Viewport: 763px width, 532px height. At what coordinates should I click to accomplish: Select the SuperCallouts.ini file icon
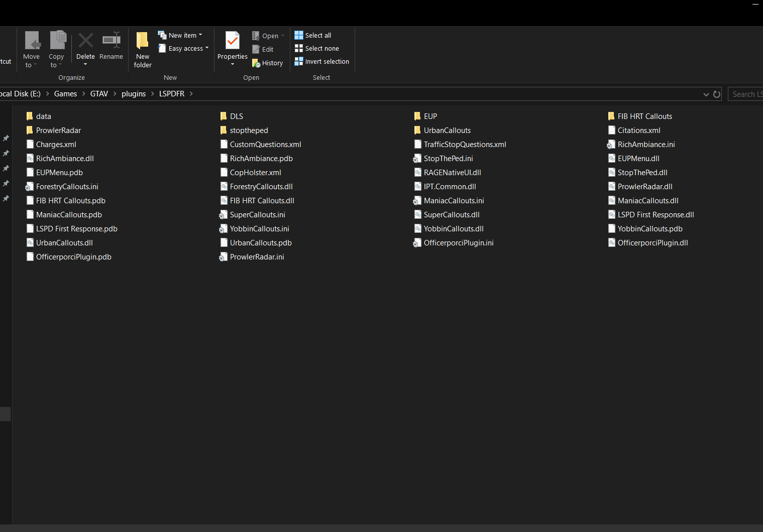[x=224, y=214]
